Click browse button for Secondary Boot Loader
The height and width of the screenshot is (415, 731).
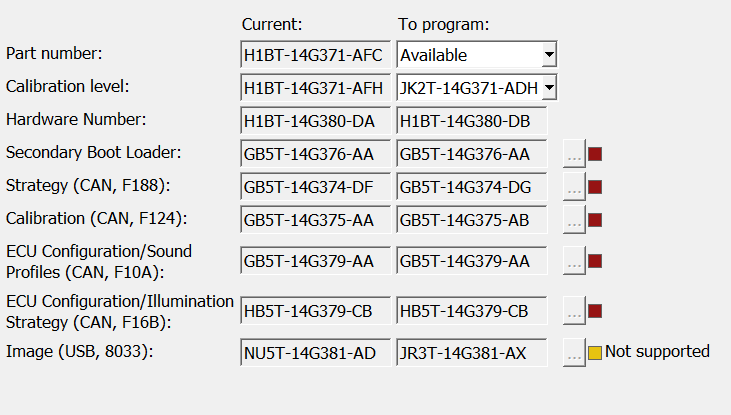573,154
